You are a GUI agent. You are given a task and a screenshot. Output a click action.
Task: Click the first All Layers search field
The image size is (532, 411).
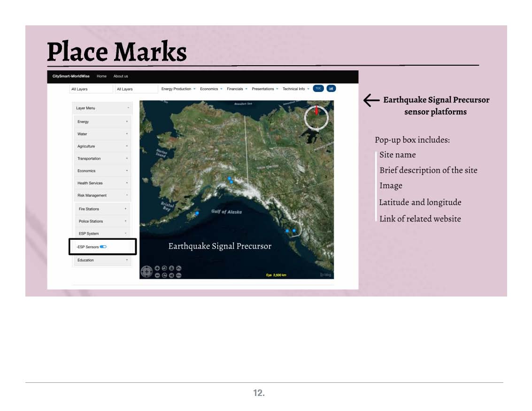point(92,89)
